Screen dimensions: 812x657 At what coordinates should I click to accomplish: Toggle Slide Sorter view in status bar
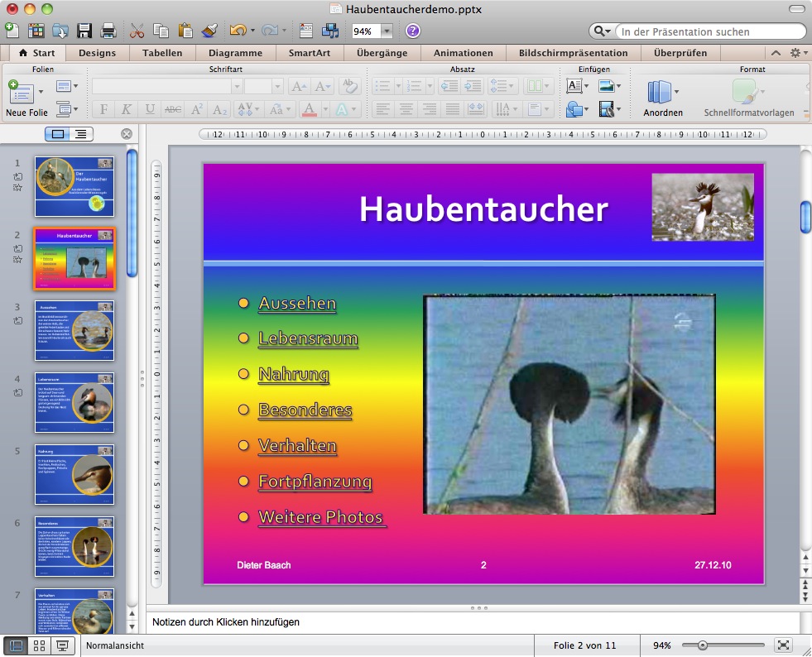[39, 645]
